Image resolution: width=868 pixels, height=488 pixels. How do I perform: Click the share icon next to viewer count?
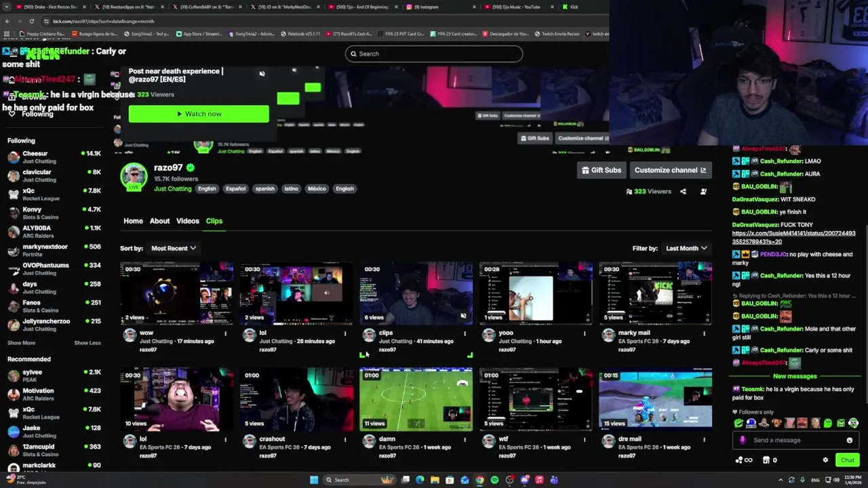pyautogui.click(x=683, y=191)
